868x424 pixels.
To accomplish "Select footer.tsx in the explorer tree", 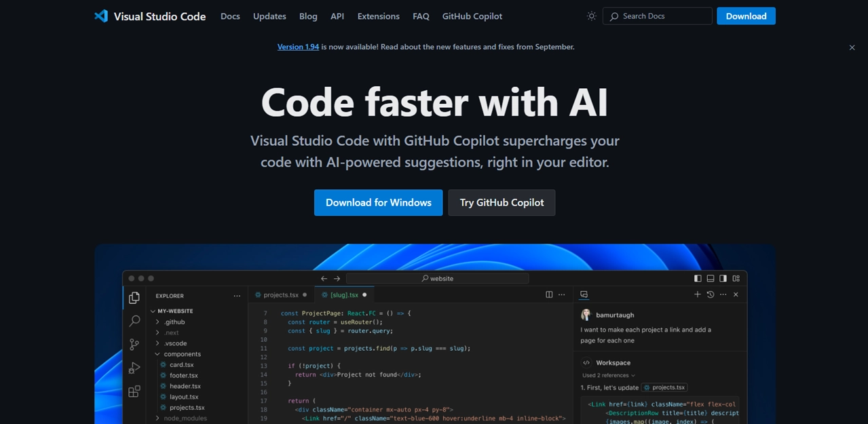I will point(183,376).
